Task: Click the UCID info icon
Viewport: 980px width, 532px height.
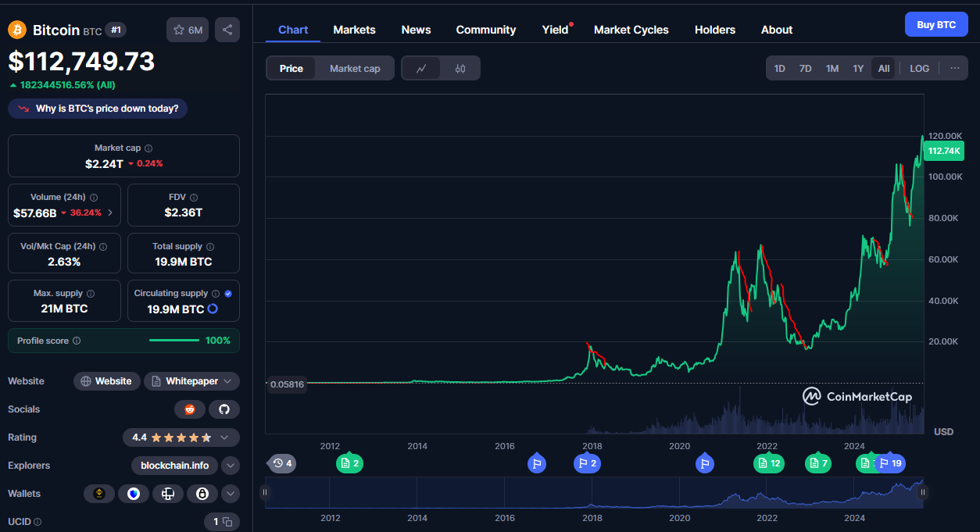Action: 38,522
